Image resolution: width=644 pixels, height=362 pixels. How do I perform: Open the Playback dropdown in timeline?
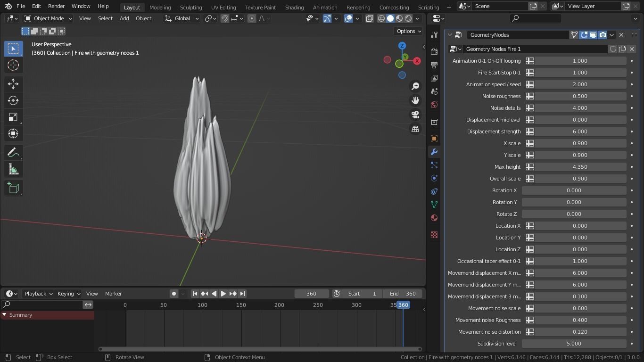click(38, 294)
